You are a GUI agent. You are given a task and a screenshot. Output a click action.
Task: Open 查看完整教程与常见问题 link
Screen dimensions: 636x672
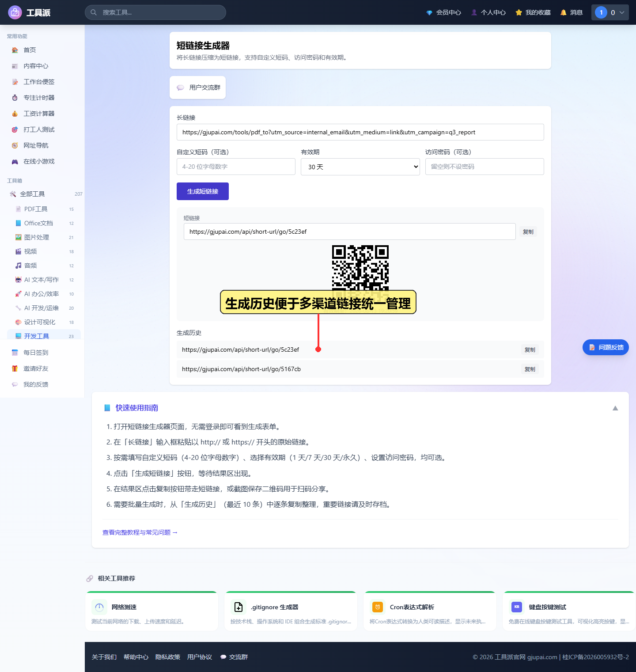click(140, 532)
